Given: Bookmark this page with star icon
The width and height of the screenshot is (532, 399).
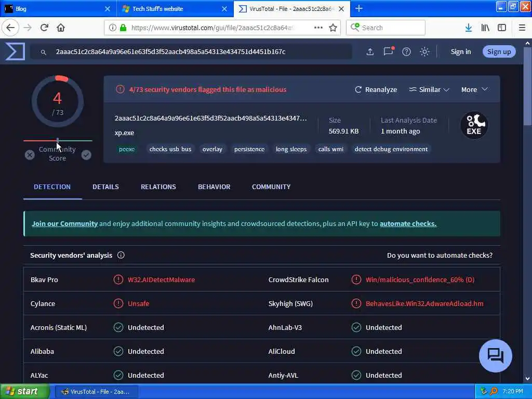Looking at the screenshot, I should pos(333,28).
